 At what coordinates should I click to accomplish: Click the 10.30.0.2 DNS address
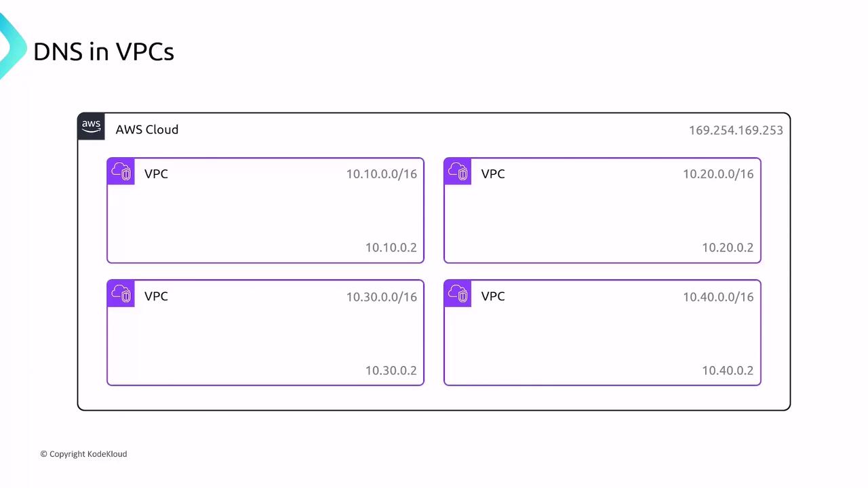click(391, 370)
